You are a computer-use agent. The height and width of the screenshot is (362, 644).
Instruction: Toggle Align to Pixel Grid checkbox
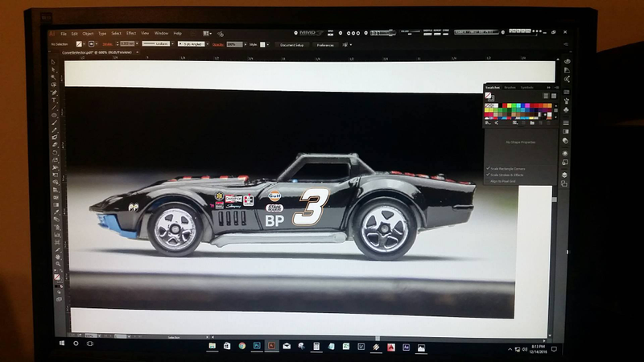point(488,181)
